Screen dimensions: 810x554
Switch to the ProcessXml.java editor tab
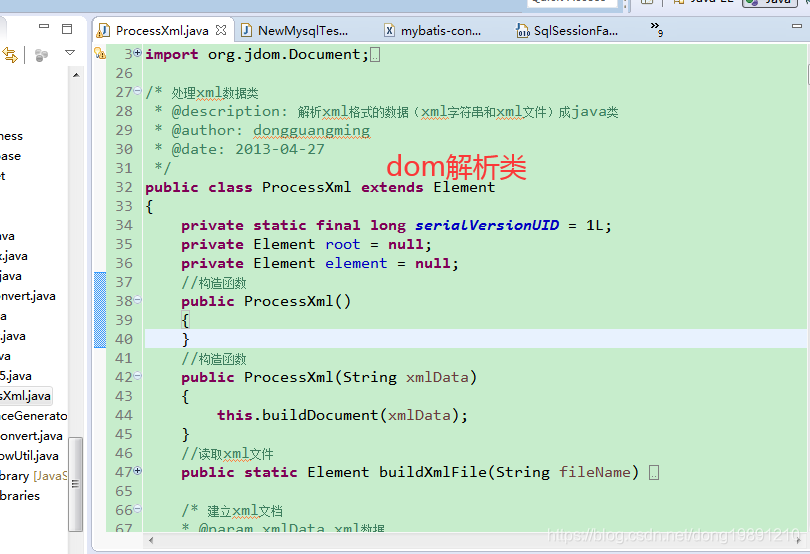(x=162, y=30)
